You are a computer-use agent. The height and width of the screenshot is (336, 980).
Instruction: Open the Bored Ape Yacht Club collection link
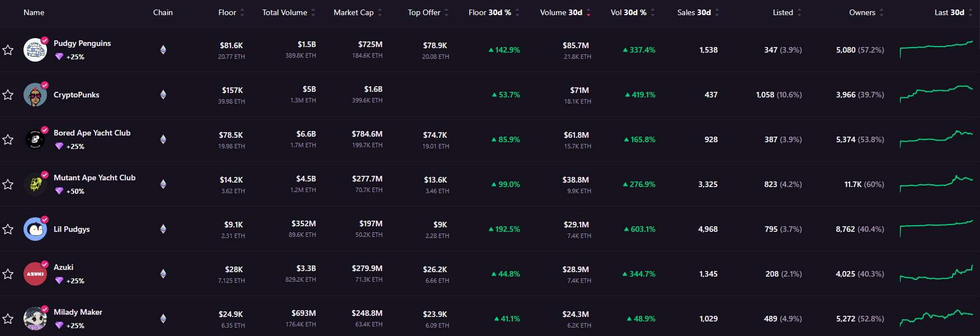pyautogui.click(x=92, y=133)
